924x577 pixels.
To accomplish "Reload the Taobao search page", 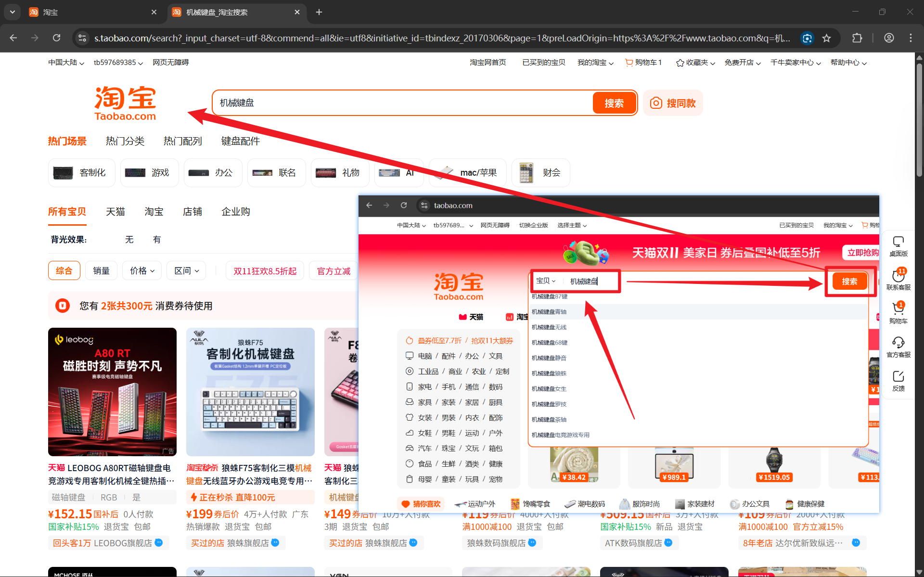I will [x=57, y=38].
